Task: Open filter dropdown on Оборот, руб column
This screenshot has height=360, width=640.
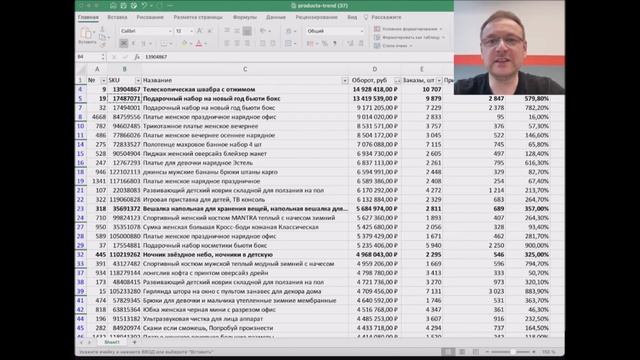Action: (x=397, y=80)
